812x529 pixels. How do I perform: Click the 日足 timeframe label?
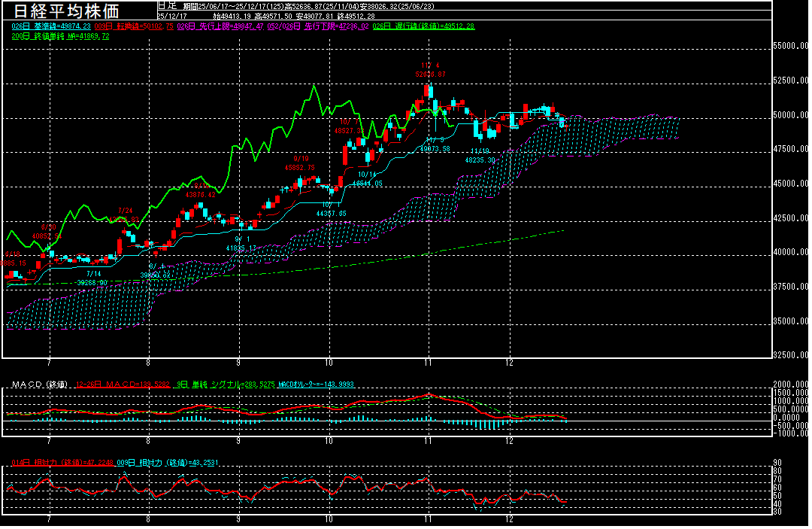point(166,5)
